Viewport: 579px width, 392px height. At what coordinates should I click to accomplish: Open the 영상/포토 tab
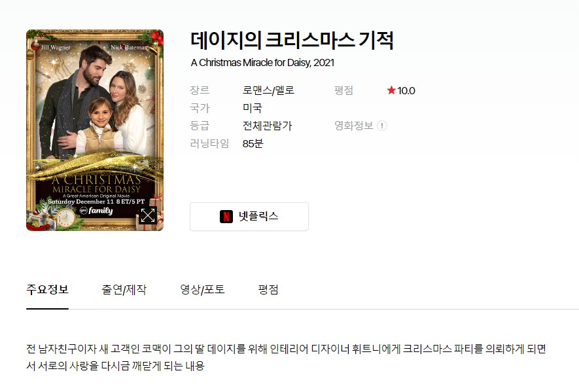point(202,290)
